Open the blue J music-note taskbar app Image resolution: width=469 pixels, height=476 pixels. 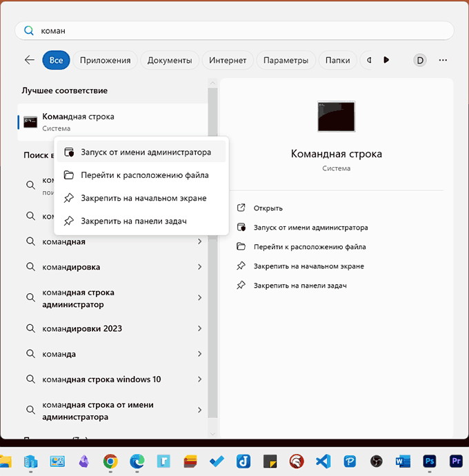[x=243, y=462]
